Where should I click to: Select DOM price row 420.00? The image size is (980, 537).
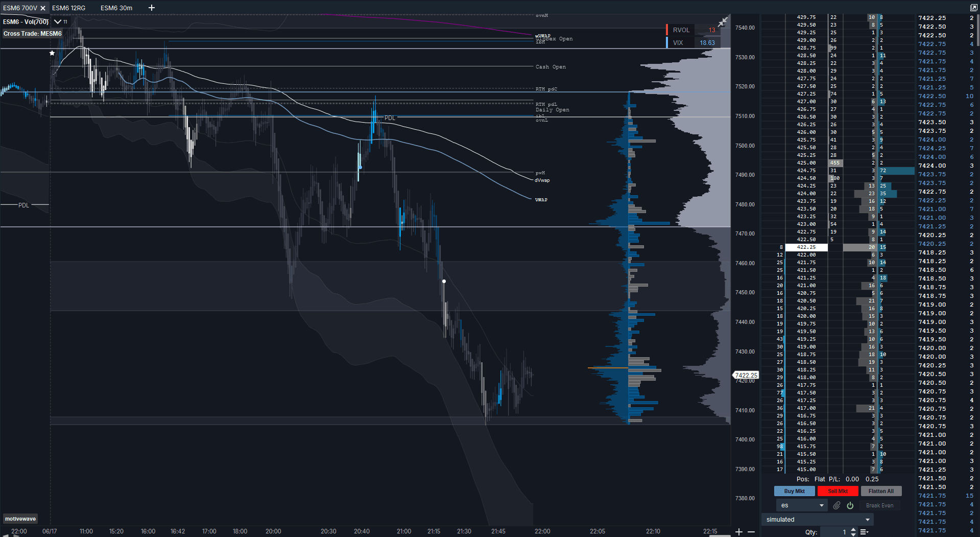(806, 316)
